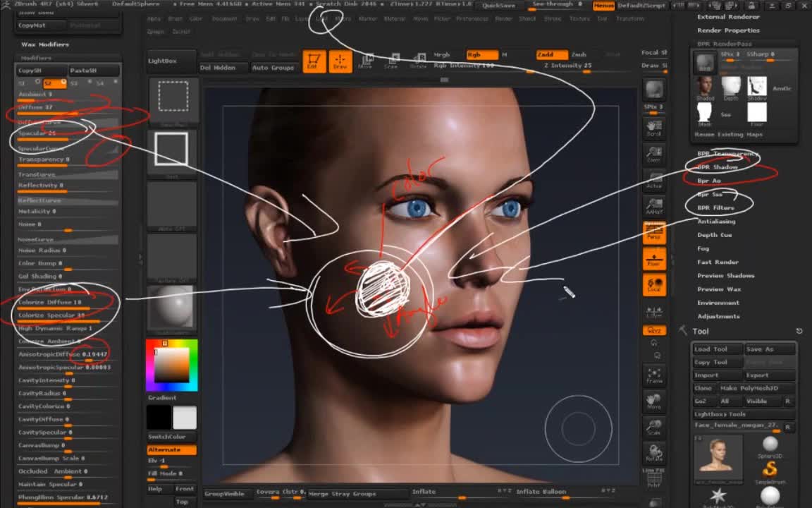
Task: Select the white main color swatch
Action: pyautogui.click(x=185, y=417)
